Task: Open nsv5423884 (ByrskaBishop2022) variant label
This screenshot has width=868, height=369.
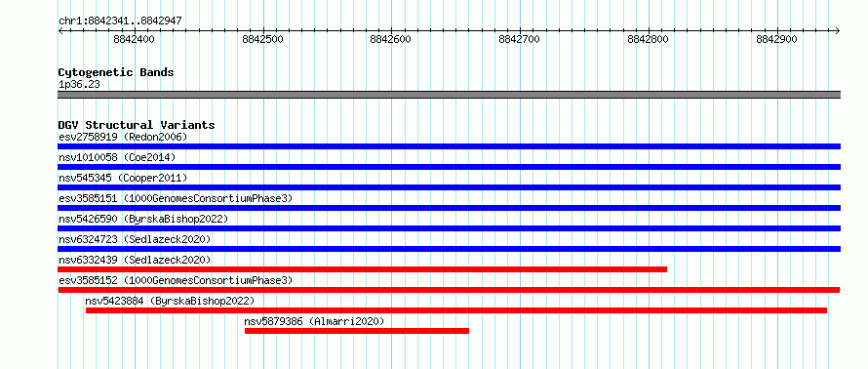Action: 170,301
